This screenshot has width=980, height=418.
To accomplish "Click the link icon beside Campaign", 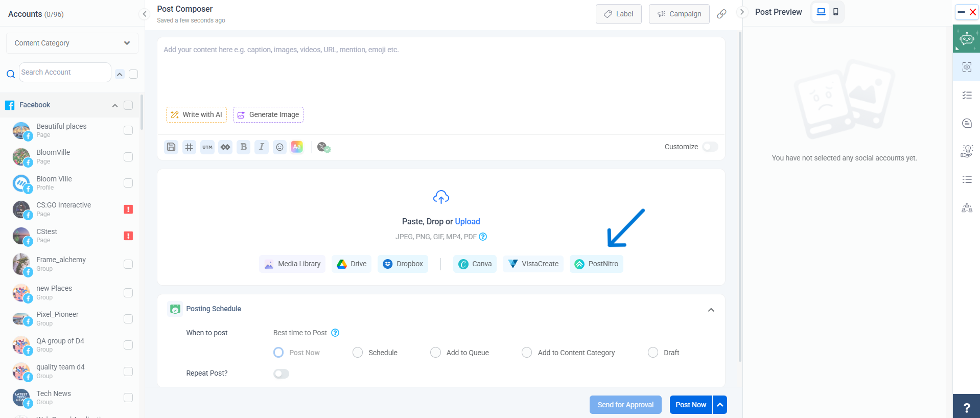I will click(x=721, y=14).
